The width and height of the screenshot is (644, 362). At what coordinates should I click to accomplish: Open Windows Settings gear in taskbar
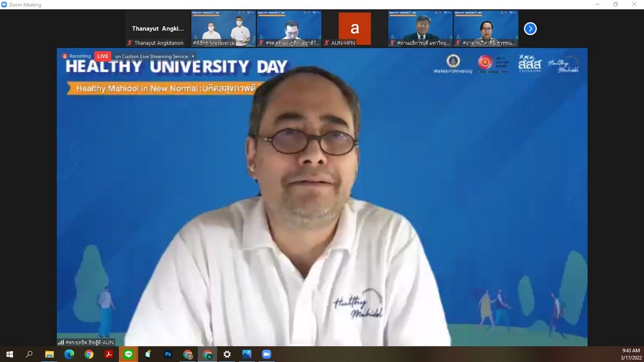click(x=227, y=354)
